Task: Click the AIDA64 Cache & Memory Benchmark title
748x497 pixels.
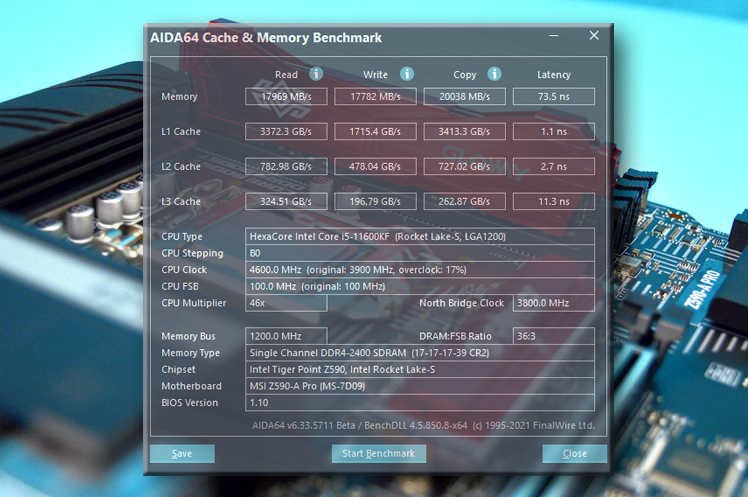Action: click(x=266, y=38)
